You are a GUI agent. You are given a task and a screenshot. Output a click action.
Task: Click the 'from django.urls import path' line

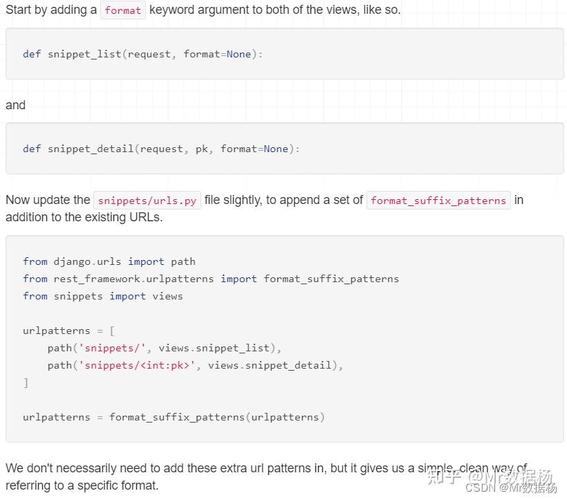[x=109, y=261]
